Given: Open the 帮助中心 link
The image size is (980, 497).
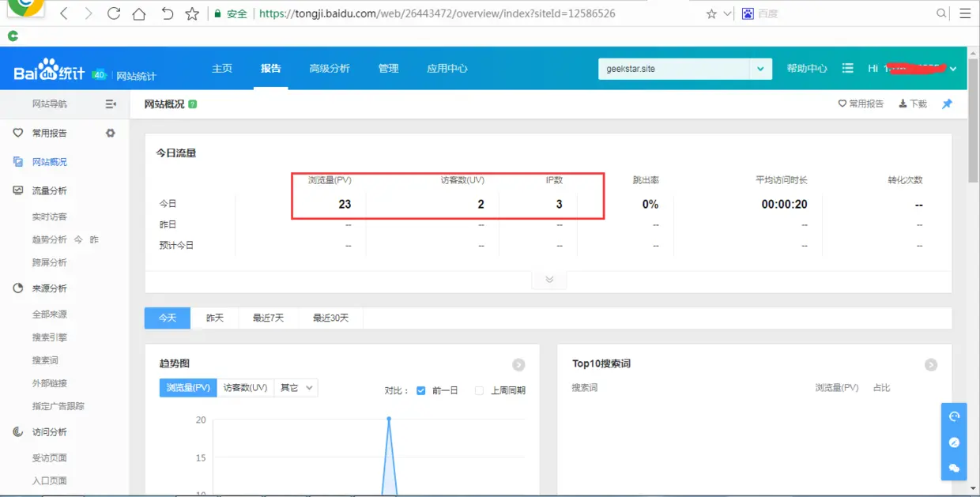Looking at the screenshot, I should click(x=807, y=69).
